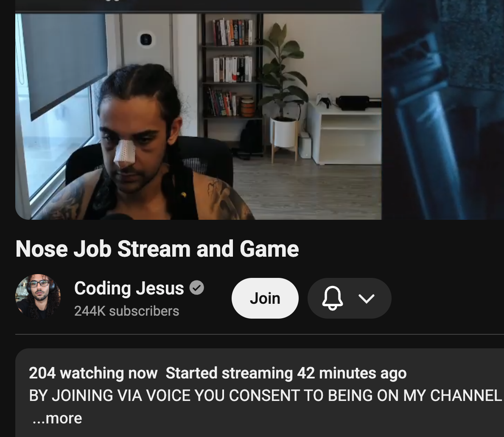Screen dimensions: 504x437
Task: Click the wooden floor area in the video
Action: pyautogui.click(x=308, y=190)
